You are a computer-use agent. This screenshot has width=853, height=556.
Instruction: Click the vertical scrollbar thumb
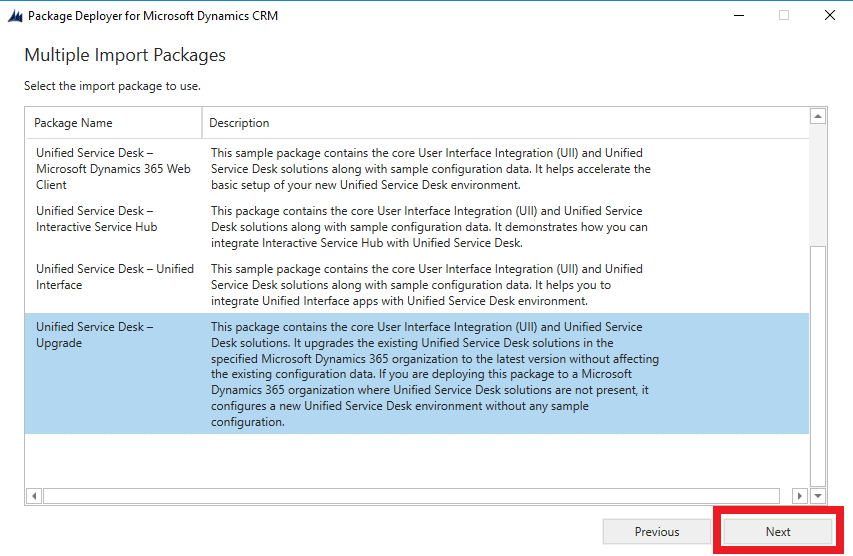pos(818,366)
